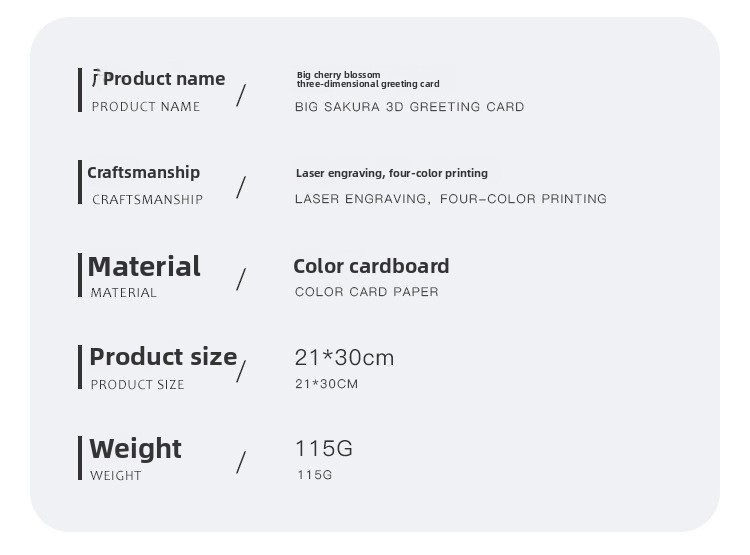Click the bold "Product name" heading
The width and height of the screenshot is (750, 555).
(164, 79)
